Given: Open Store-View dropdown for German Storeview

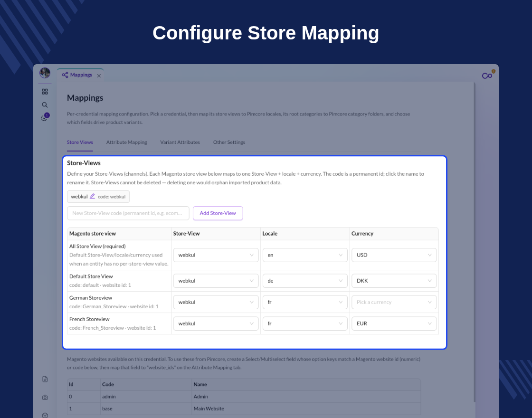Looking at the screenshot, I should 216,302.
